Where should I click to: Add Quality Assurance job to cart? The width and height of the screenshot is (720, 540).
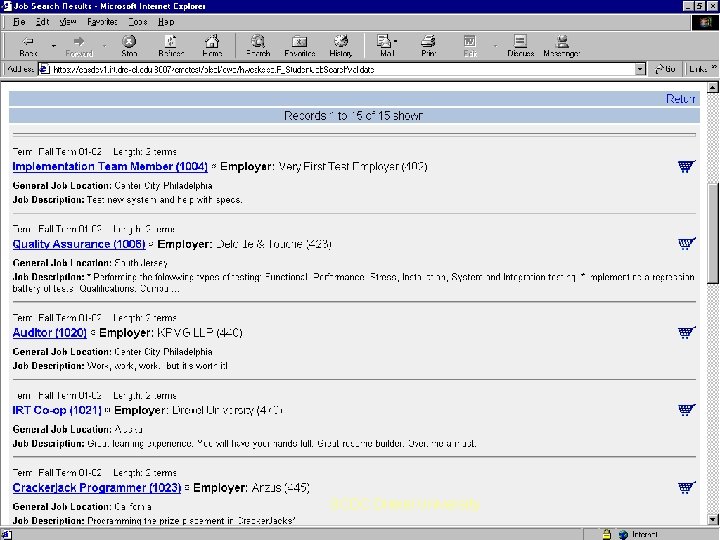click(x=686, y=243)
